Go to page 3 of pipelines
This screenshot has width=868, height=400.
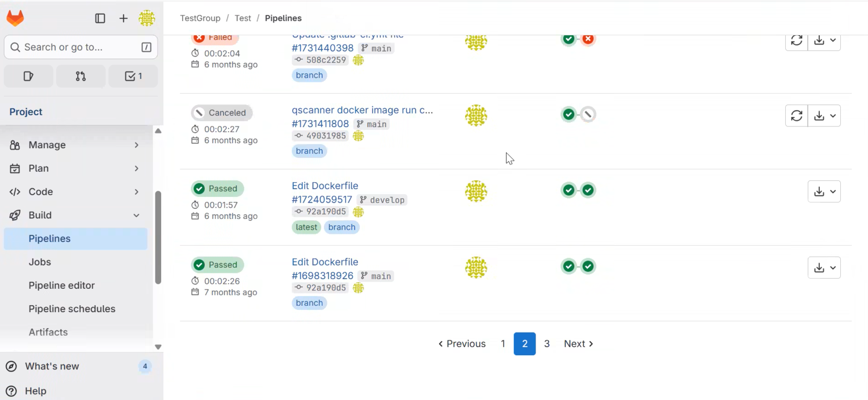pyautogui.click(x=547, y=344)
